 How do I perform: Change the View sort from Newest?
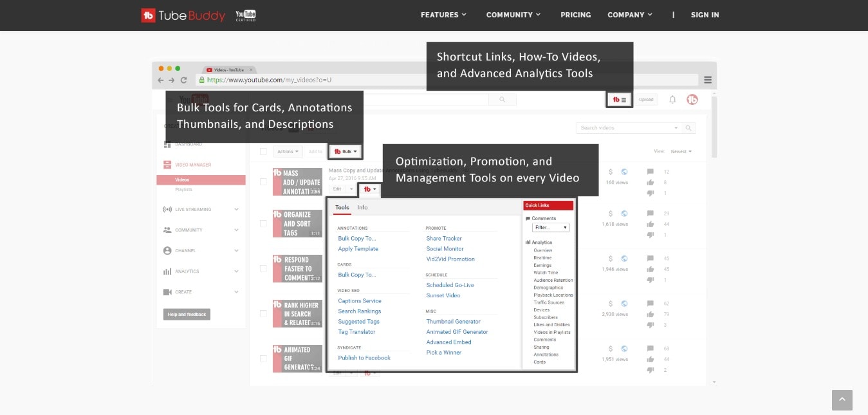click(681, 152)
